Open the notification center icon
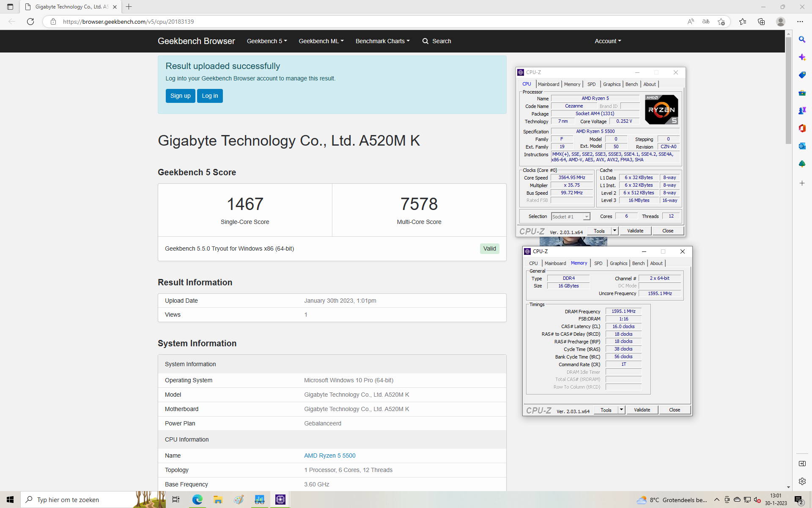 pos(798,500)
